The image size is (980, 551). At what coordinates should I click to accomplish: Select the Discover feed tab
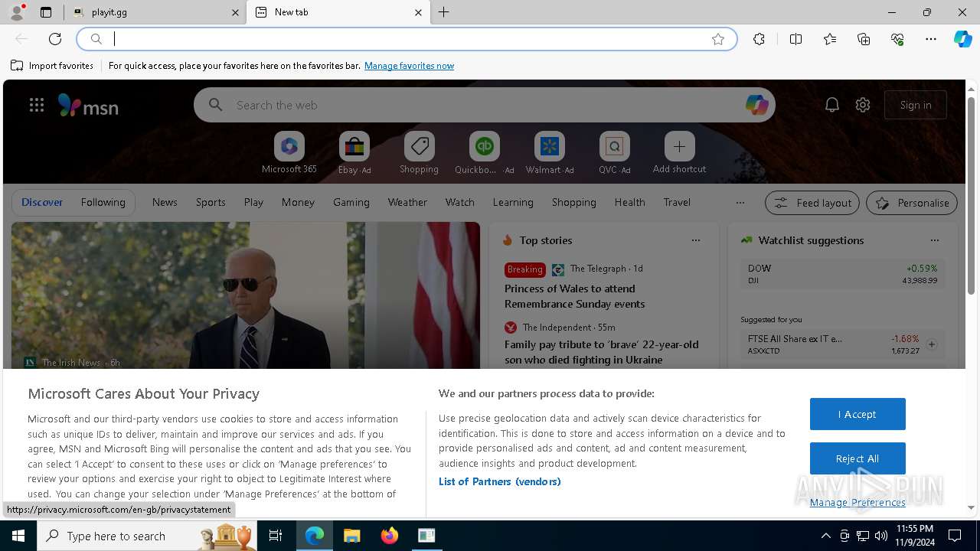42,202
